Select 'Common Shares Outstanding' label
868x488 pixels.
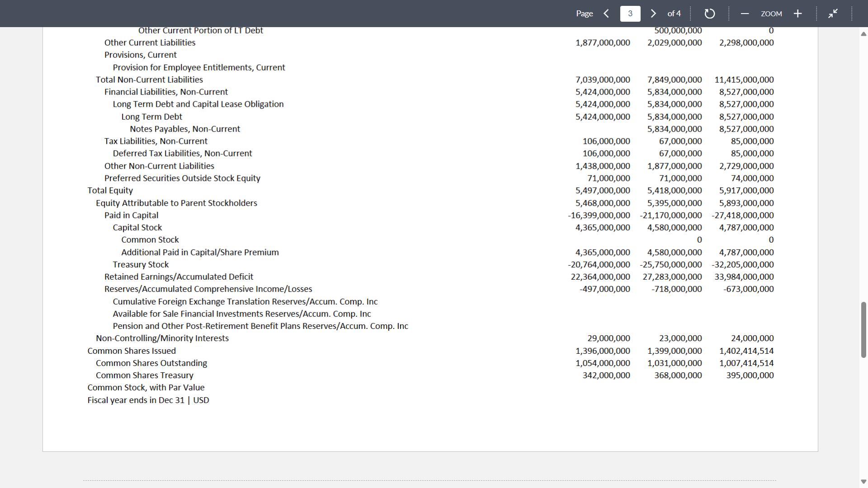[x=151, y=363]
